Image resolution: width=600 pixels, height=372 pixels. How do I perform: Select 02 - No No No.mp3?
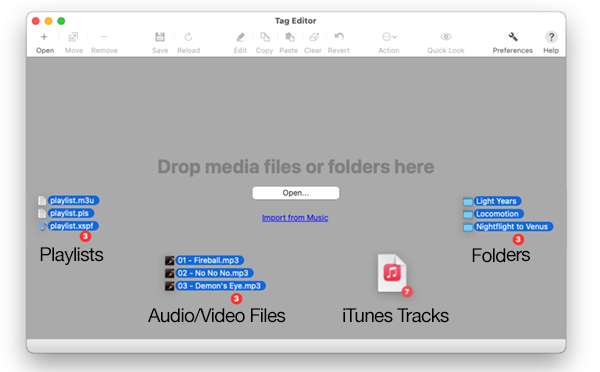pos(214,273)
